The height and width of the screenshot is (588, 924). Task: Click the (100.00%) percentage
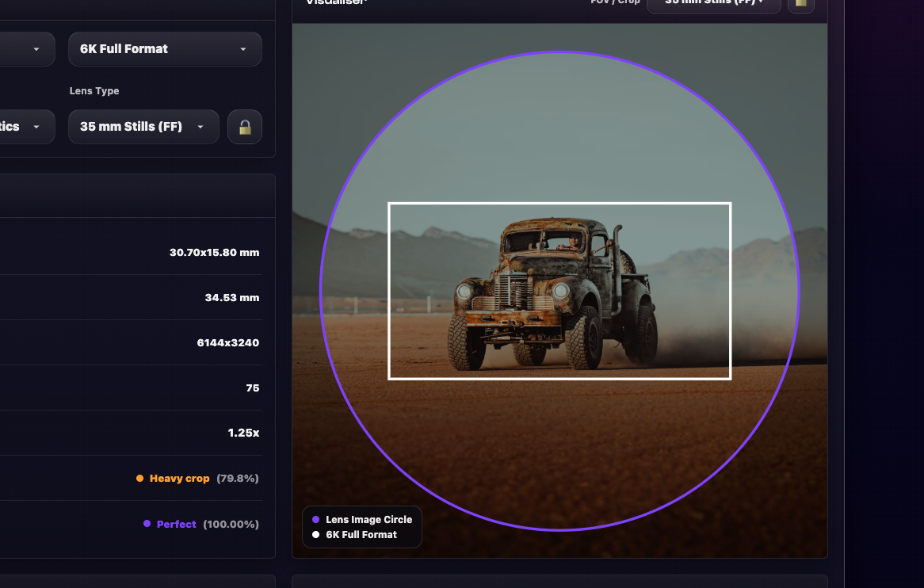click(231, 525)
